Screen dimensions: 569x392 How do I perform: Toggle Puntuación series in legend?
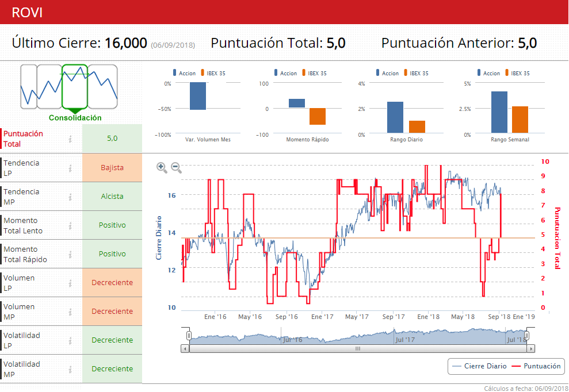click(x=536, y=366)
